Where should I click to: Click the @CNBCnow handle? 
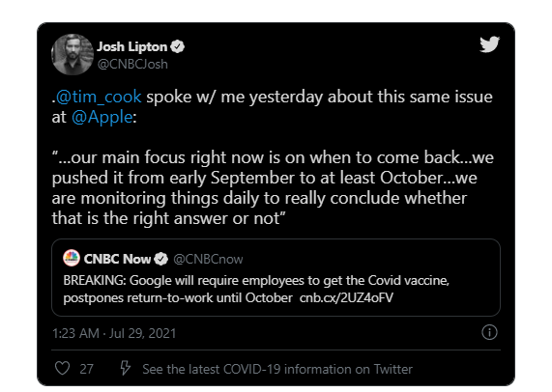(208, 259)
